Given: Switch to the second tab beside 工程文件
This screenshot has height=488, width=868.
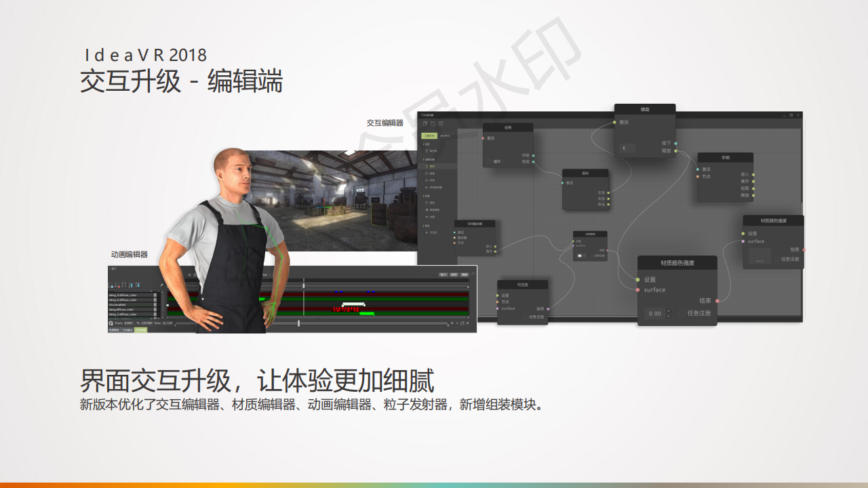Looking at the screenshot, I should point(446,136).
